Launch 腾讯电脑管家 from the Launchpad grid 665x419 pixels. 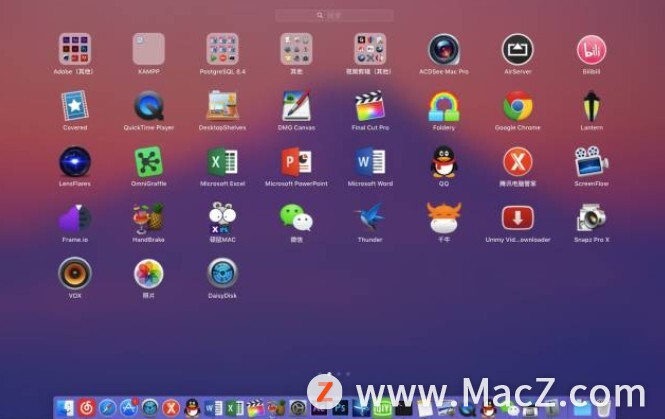click(x=517, y=162)
